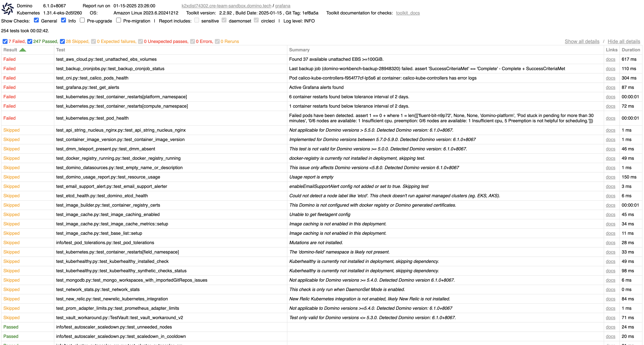The width and height of the screenshot is (644, 345).
Task: Expand the Passed results filter
Action: 30,41
